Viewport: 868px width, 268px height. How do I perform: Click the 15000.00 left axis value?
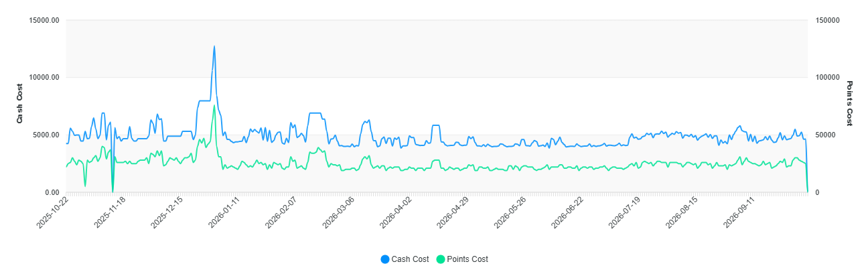(45, 20)
